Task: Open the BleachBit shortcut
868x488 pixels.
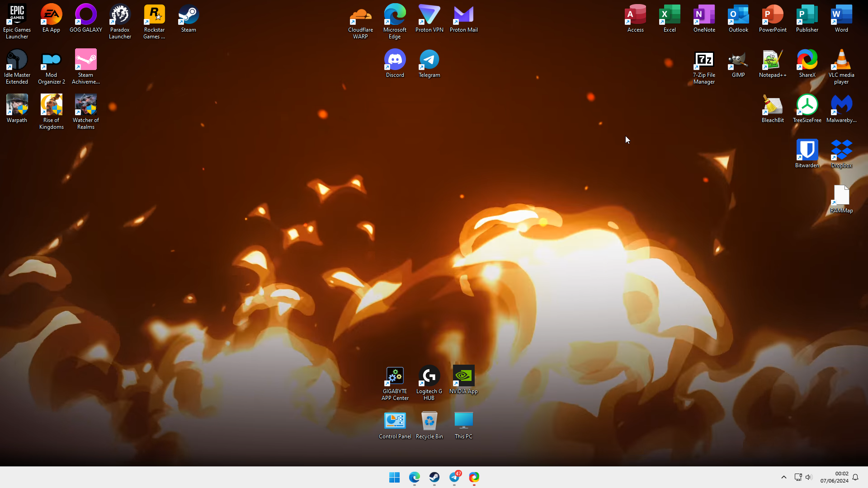Action: pos(773,108)
